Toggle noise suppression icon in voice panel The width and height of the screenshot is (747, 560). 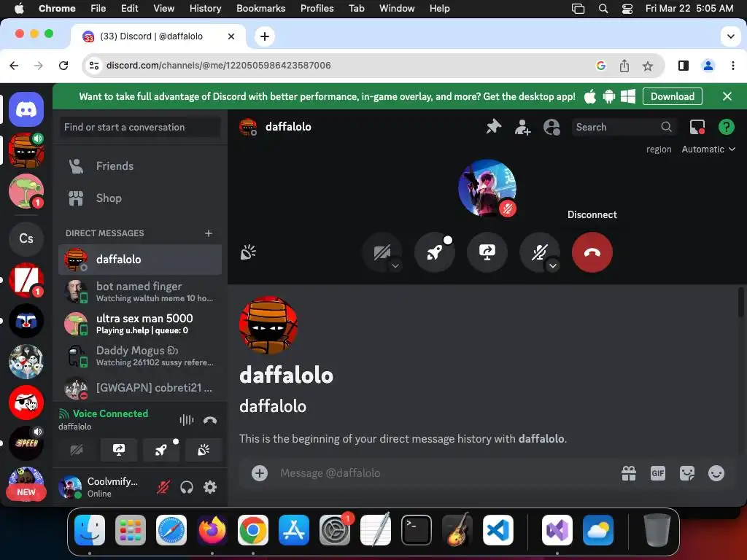(x=186, y=420)
